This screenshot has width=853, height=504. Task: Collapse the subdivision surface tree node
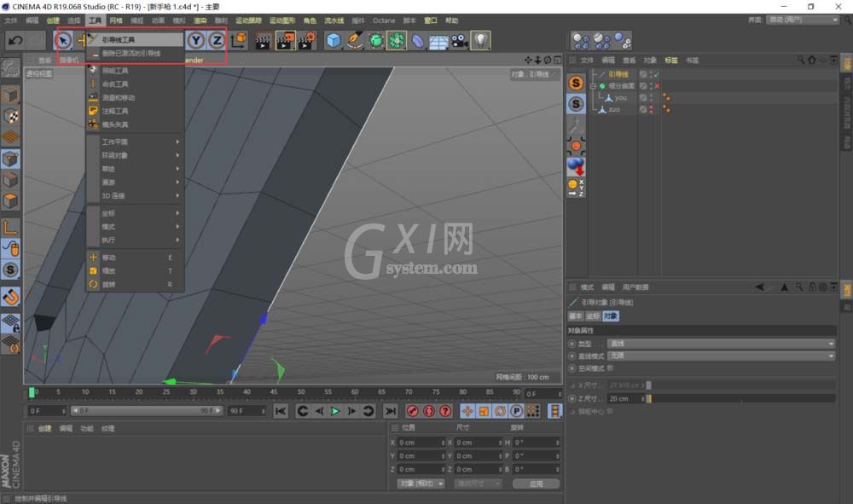tap(593, 86)
